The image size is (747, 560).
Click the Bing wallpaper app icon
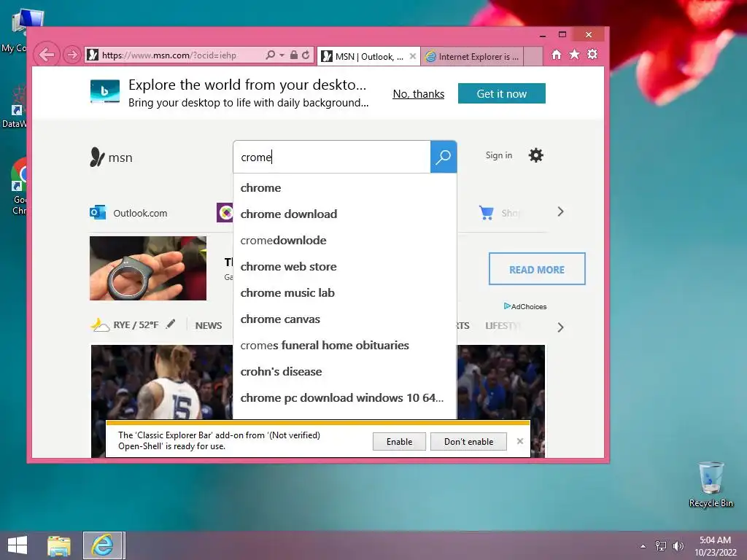tap(105, 91)
